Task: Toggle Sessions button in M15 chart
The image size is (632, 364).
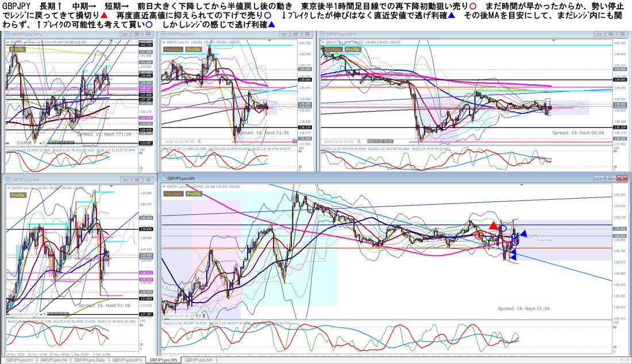Action: point(332,49)
